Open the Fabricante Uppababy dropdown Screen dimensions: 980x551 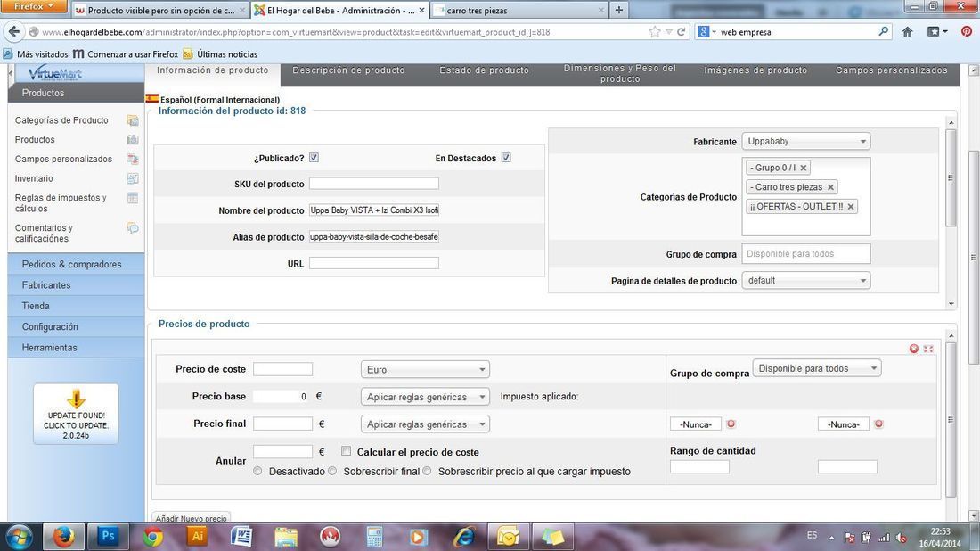click(x=806, y=142)
